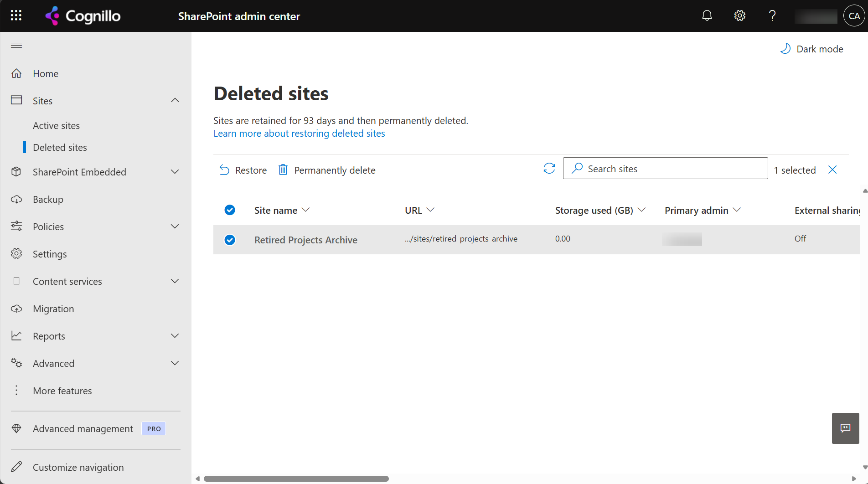Screen dimensions: 868x484
Task: Open Active sites page
Action: 56,125
